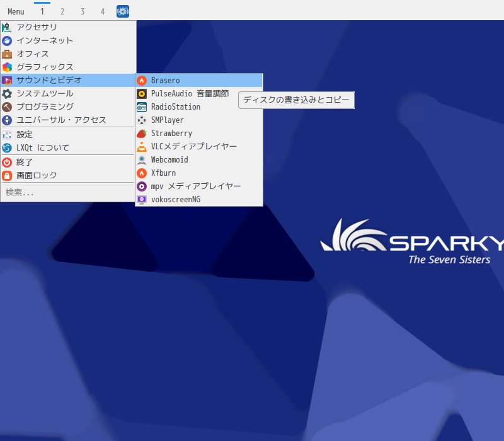
Task: Select workspace 1 in the pager
Action: pos(42,11)
